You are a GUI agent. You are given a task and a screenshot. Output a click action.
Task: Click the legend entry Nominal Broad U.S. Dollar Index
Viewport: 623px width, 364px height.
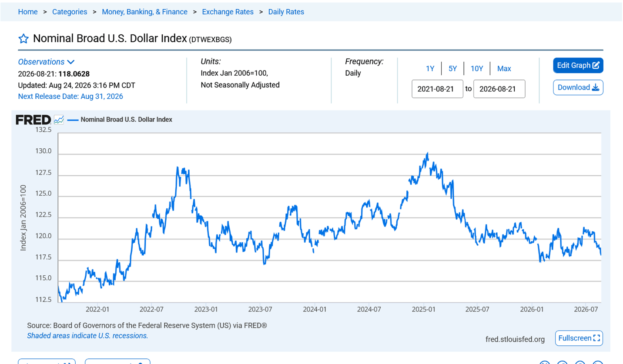(126, 120)
